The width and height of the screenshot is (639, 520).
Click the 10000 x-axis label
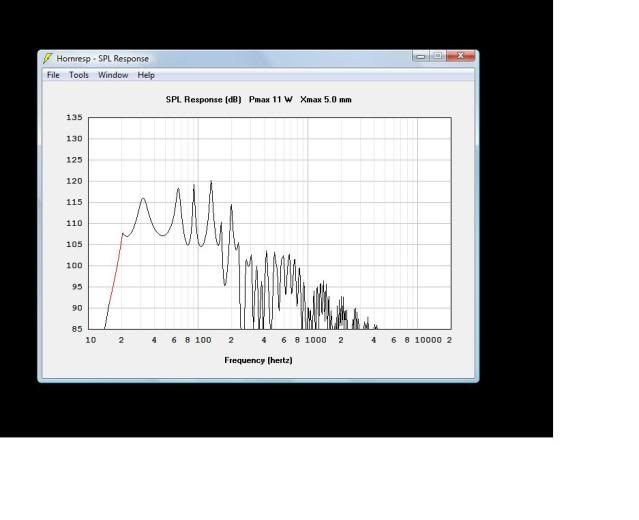[x=428, y=340]
